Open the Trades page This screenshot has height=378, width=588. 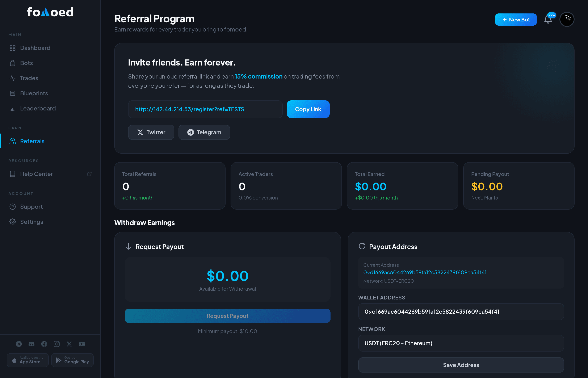coord(50,78)
